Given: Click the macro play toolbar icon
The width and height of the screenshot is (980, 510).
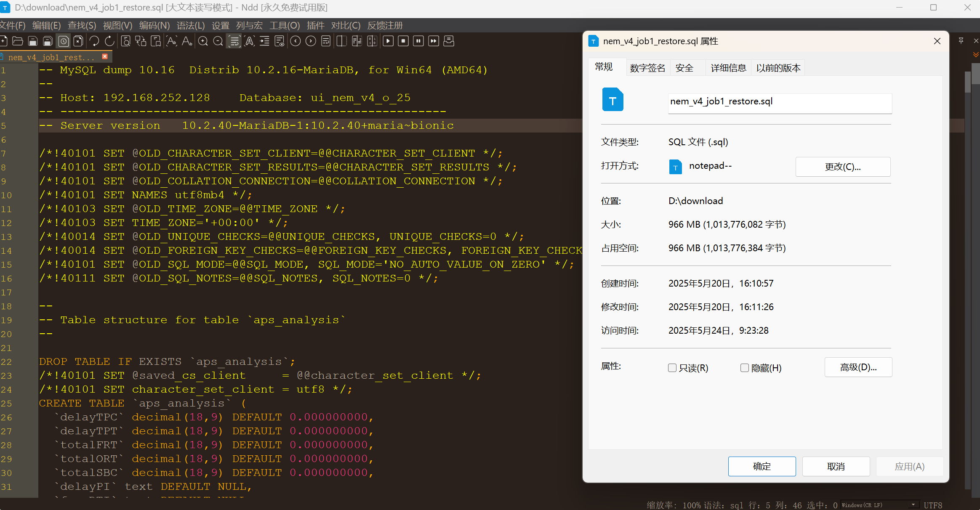Looking at the screenshot, I should point(388,41).
